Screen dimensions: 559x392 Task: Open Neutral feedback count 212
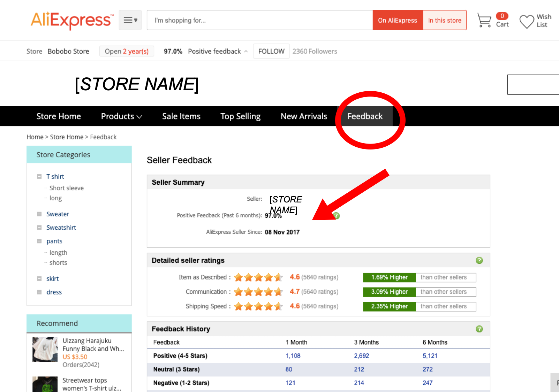(359, 369)
